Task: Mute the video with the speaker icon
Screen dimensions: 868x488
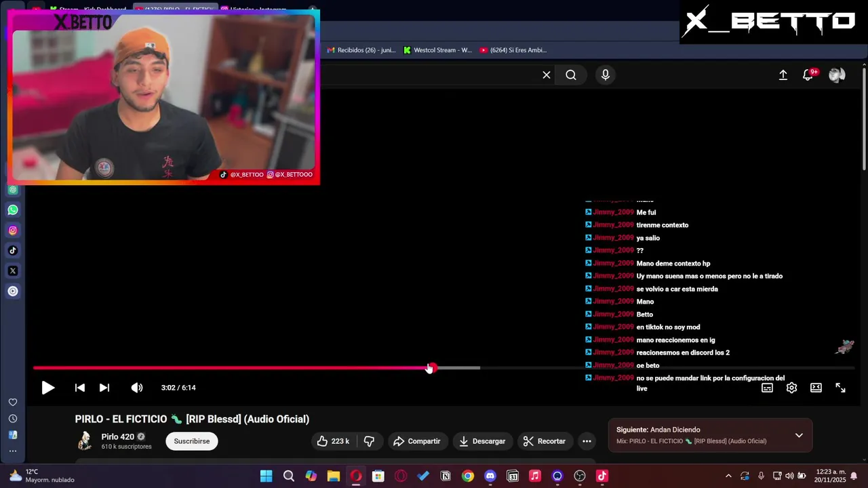Action: coord(137,388)
